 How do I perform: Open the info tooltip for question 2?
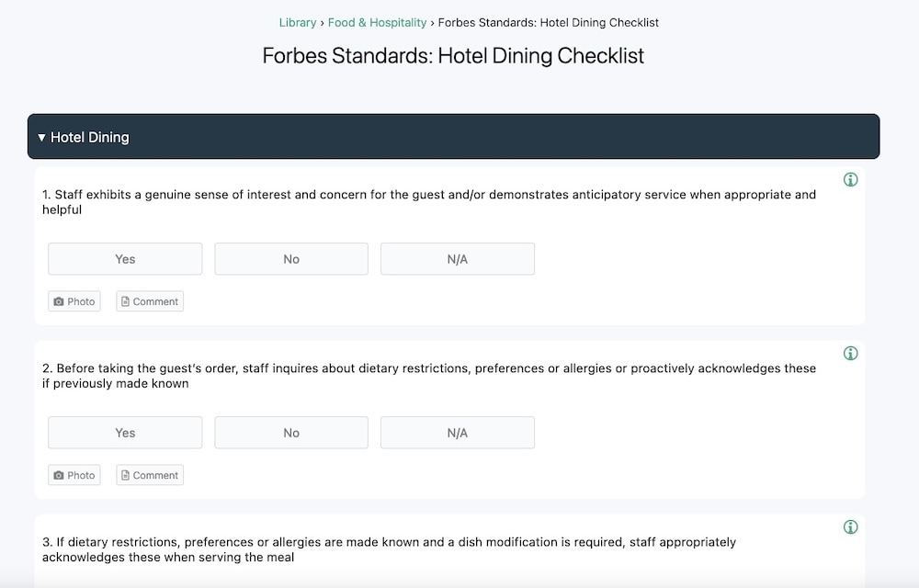(850, 353)
